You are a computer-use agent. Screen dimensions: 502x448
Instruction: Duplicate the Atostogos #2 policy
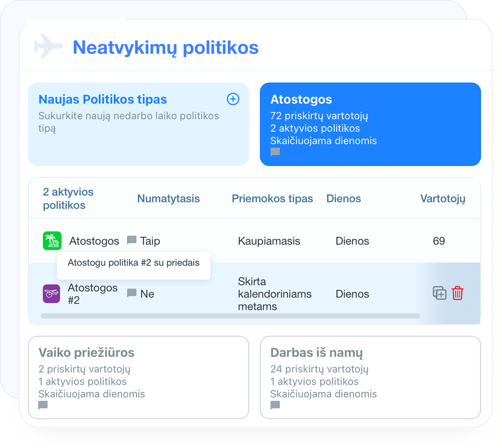439,294
